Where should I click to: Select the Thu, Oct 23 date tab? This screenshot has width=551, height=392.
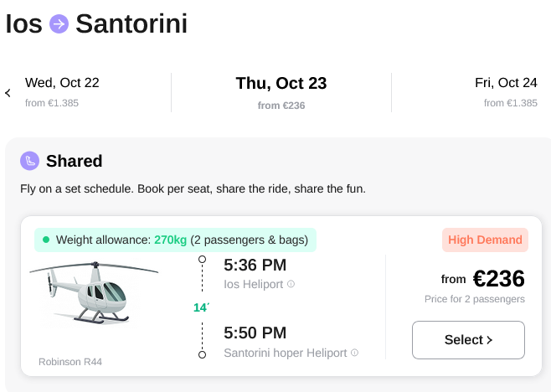(281, 92)
